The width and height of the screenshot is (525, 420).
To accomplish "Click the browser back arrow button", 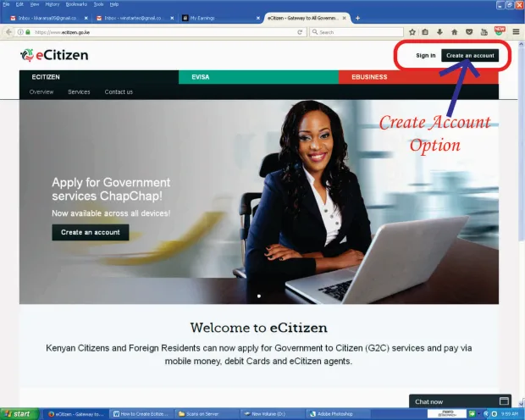I will (x=8, y=32).
